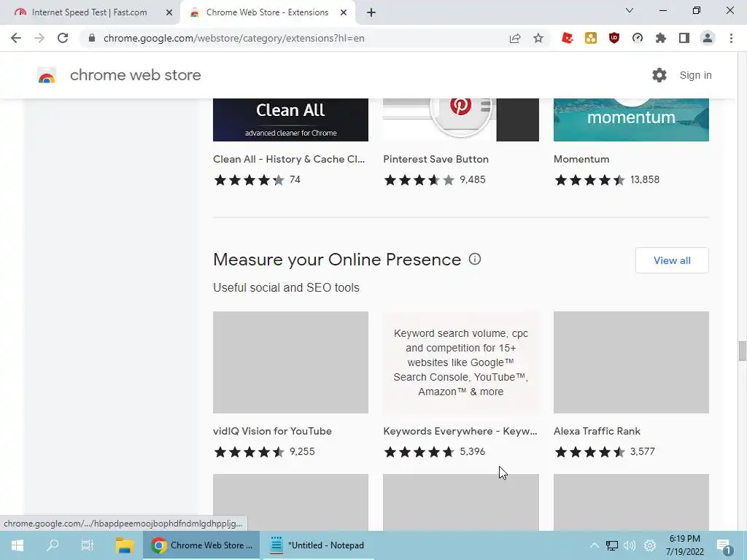Click the page vertical scrollbar thumb
Image resolution: width=747 pixels, height=560 pixels.
pyautogui.click(x=742, y=351)
